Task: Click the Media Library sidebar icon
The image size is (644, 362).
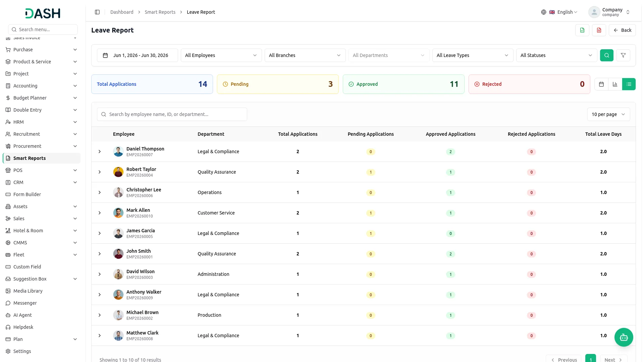Action: (8, 291)
